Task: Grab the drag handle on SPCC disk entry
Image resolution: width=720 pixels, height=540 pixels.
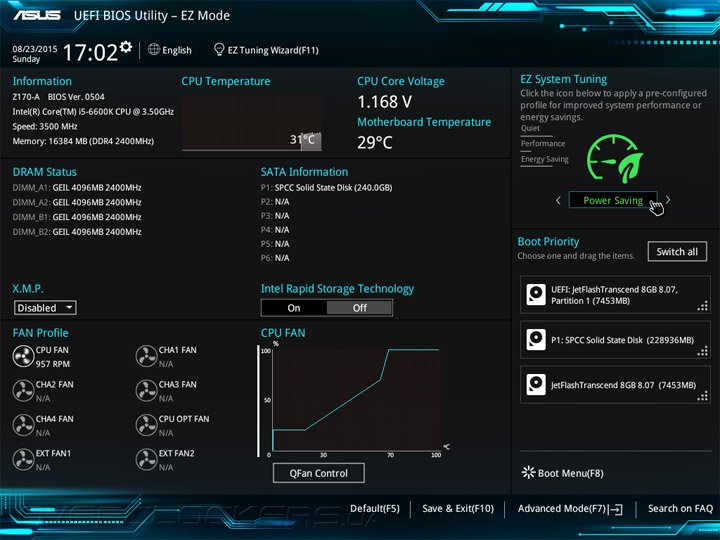Action: tap(703, 351)
